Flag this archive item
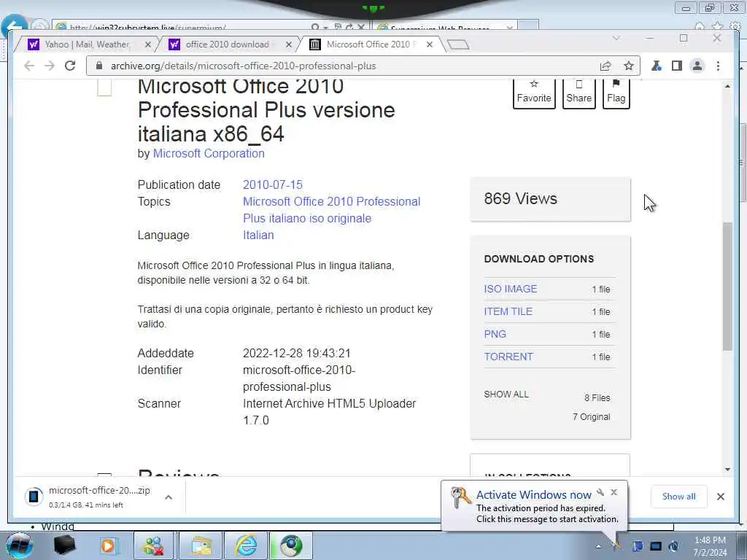Screen dimensions: 747x560 click(616, 93)
